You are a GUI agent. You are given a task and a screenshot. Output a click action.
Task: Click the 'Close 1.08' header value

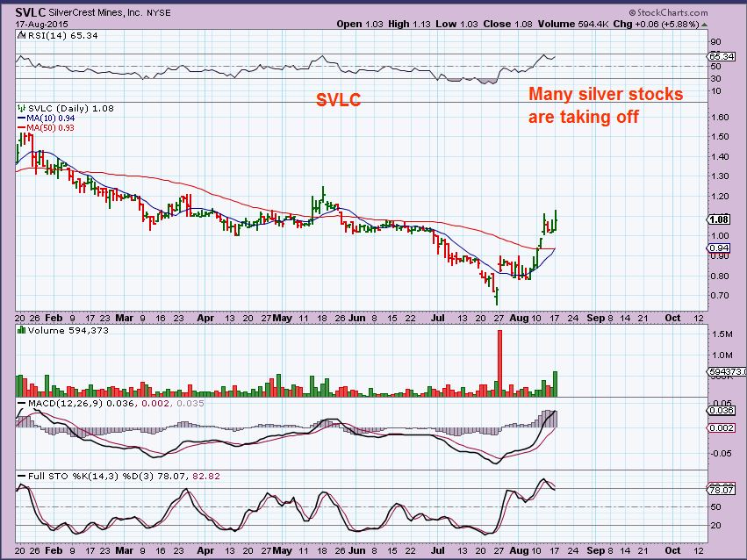click(507, 24)
